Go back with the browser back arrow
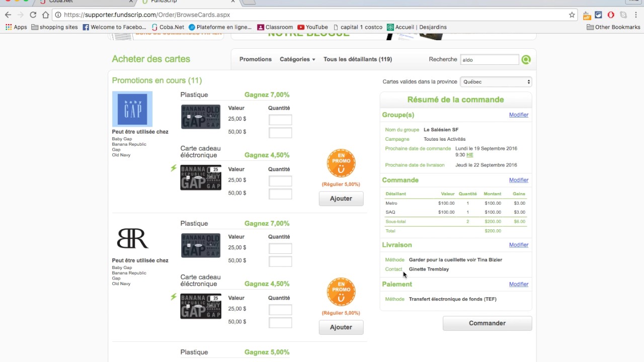Viewport: 644px width, 362px height. click(8, 15)
